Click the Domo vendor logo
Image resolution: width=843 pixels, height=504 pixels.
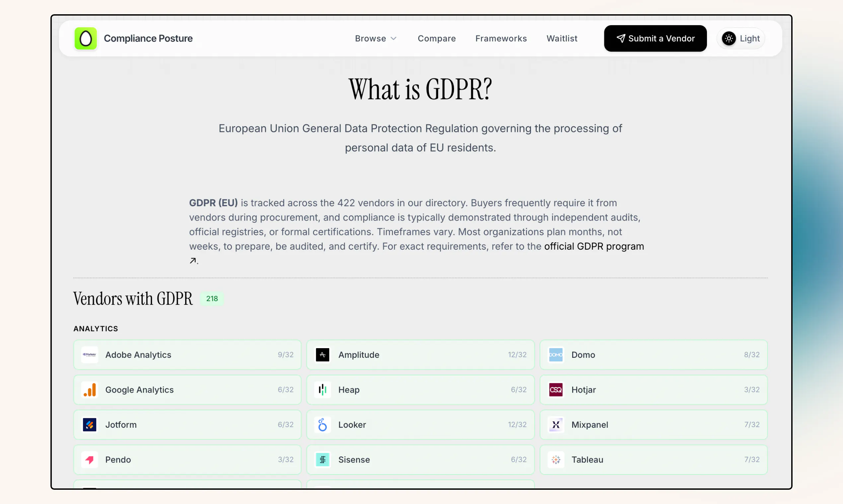556,354
